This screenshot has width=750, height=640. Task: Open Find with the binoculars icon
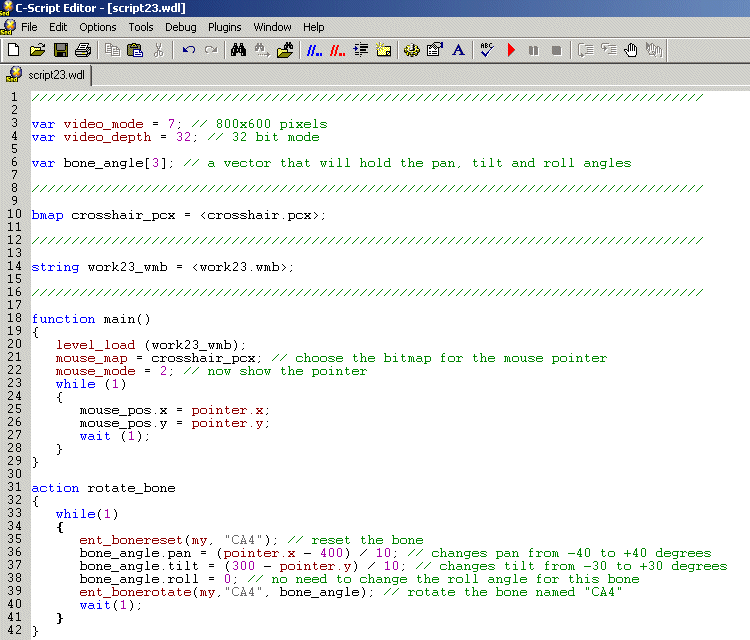(238, 49)
